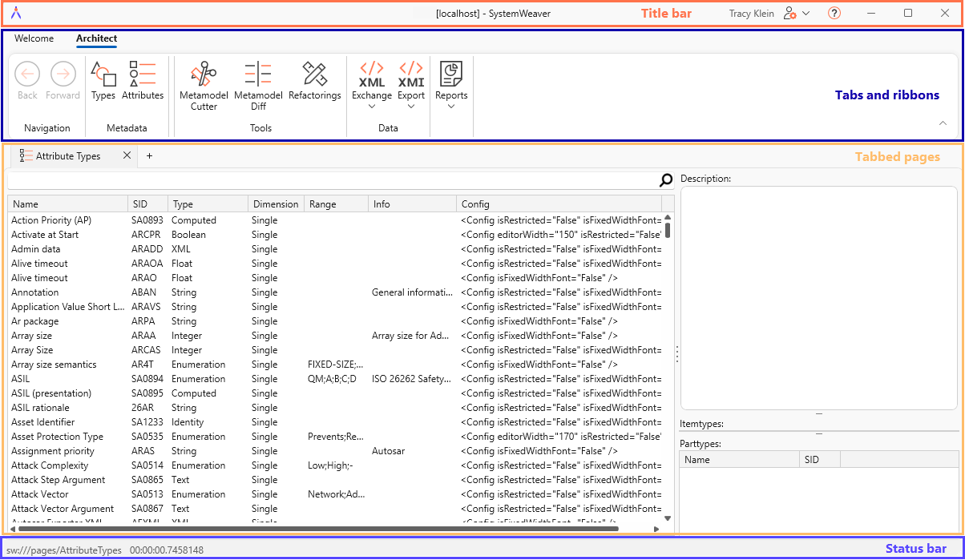Close the Attribute Types tab
Image resolution: width=965 pixels, height=560 pixels.
(127, 155)
